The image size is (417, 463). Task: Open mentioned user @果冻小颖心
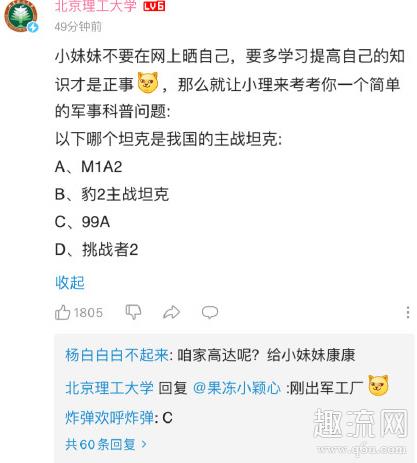point(237,388)
